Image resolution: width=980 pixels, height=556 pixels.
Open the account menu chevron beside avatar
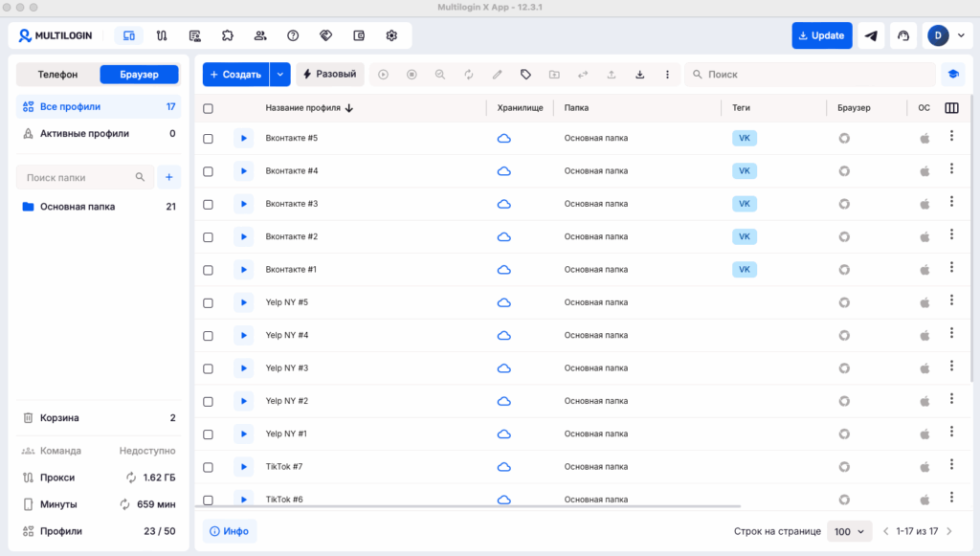961,35
